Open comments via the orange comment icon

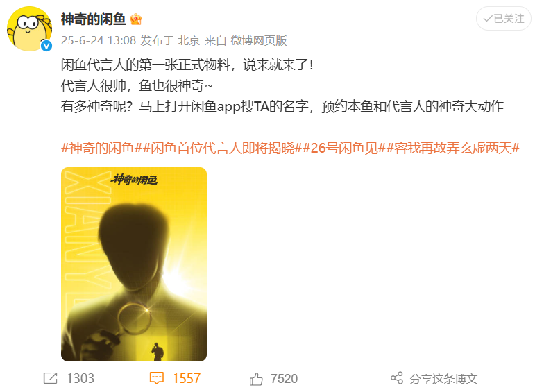point(157,378)
